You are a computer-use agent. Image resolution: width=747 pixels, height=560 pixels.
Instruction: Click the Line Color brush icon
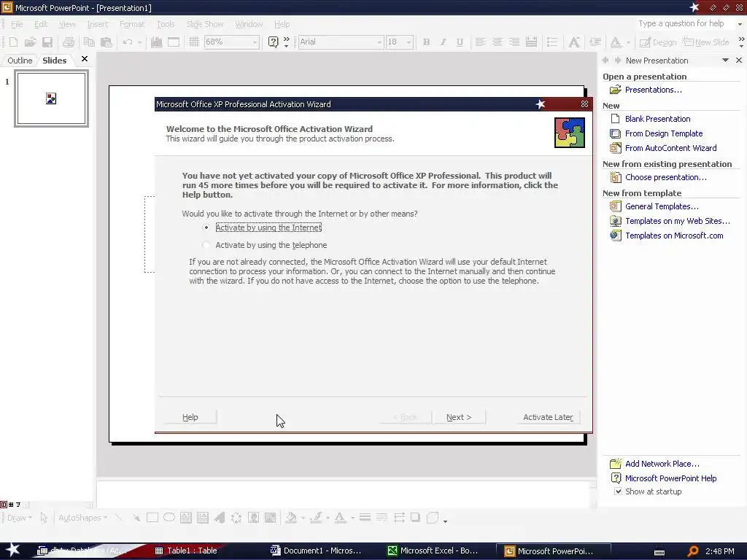click(317, 518)
